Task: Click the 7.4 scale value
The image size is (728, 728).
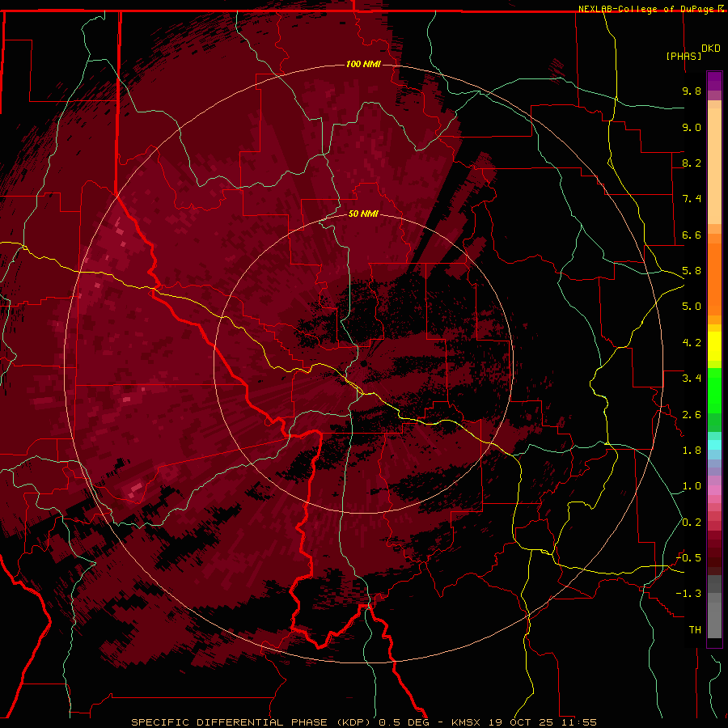Action: pos(692,199)
